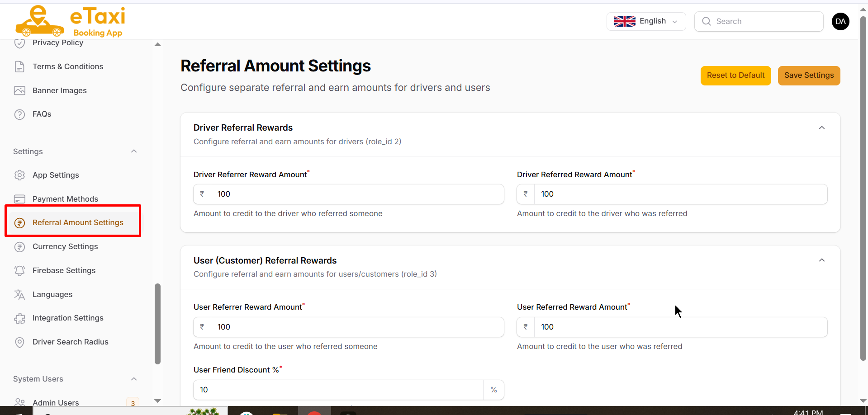Click the sidebar scroll-up arrow

tap(157, 44)
